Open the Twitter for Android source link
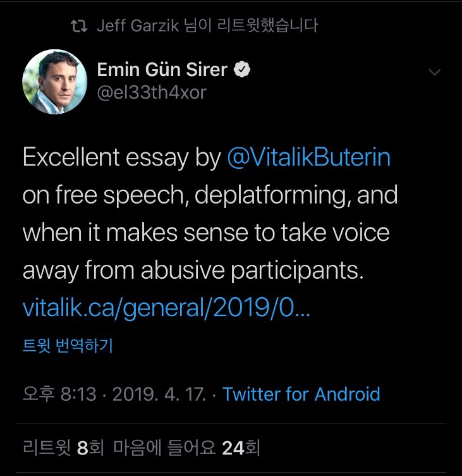The height and width of the screenshot is (476, 462). pos(301,394)
